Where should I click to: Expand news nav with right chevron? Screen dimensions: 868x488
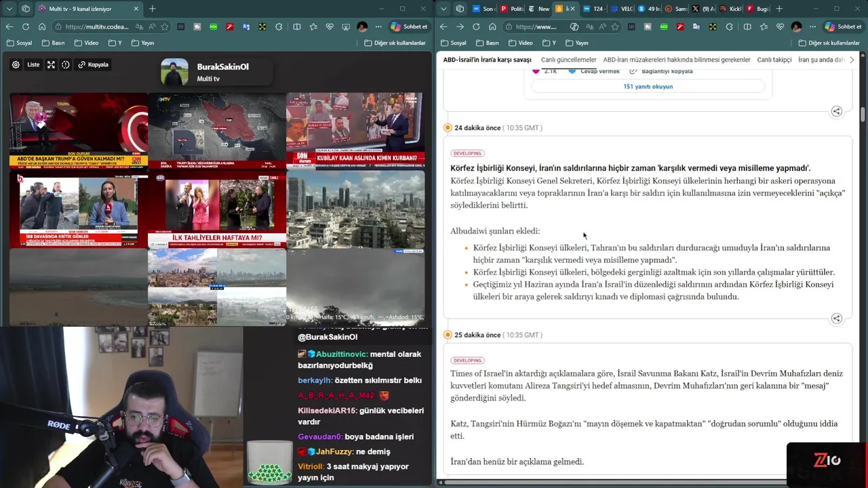(x=852, y=60)
